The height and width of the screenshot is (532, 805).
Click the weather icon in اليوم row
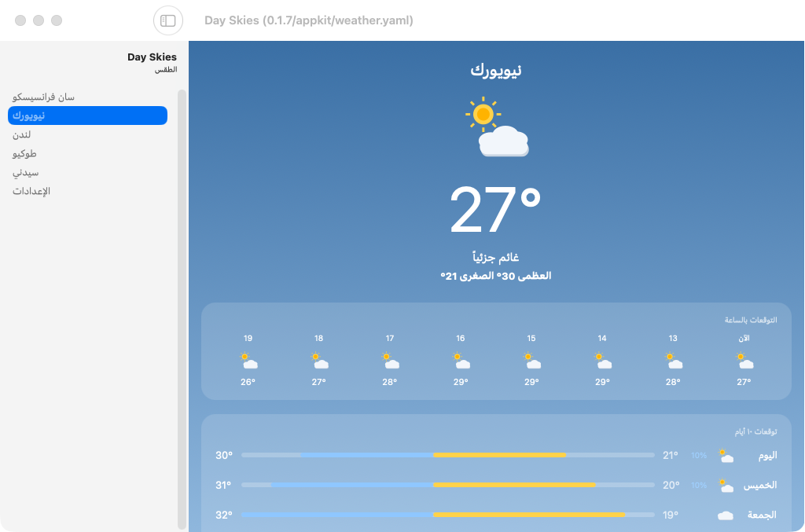[x=726, y=456]
